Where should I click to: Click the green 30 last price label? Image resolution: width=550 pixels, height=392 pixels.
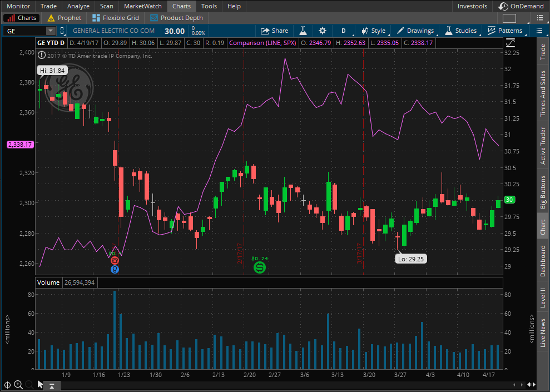point(509,200)
